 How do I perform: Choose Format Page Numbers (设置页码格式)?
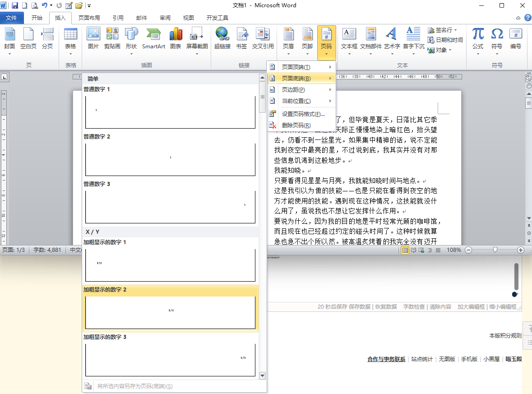click(x=301, y=114)
